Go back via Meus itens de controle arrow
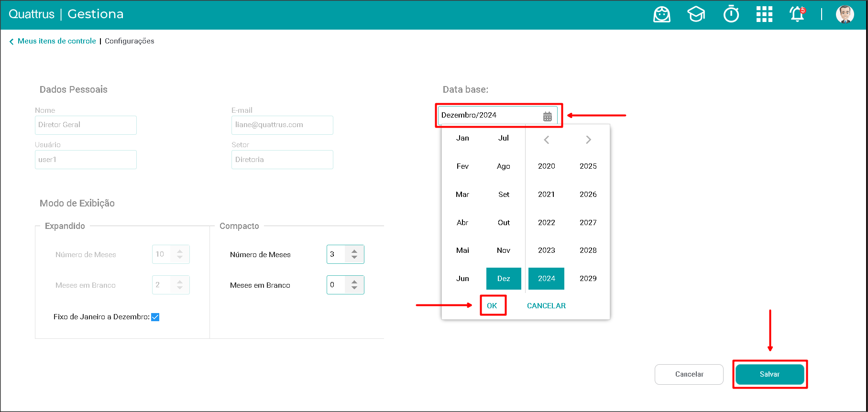Image resolution: width=868 pixels, height=412 pixels. 11,42
